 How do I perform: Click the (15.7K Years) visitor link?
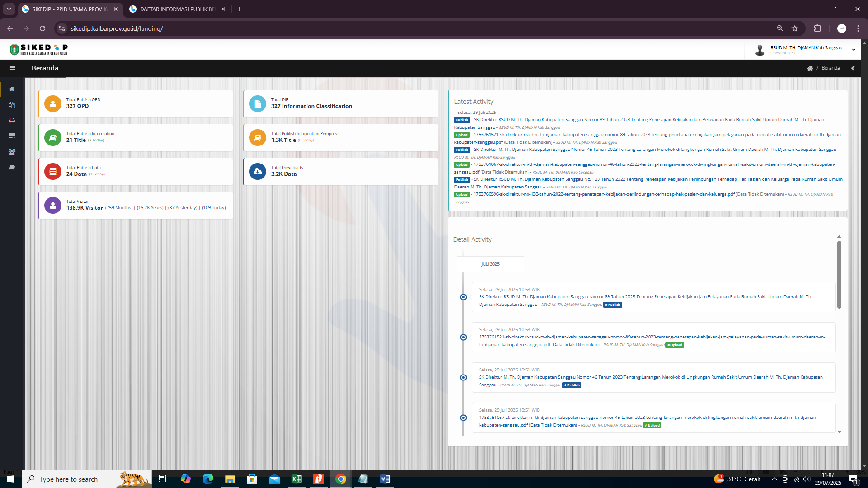150,208
